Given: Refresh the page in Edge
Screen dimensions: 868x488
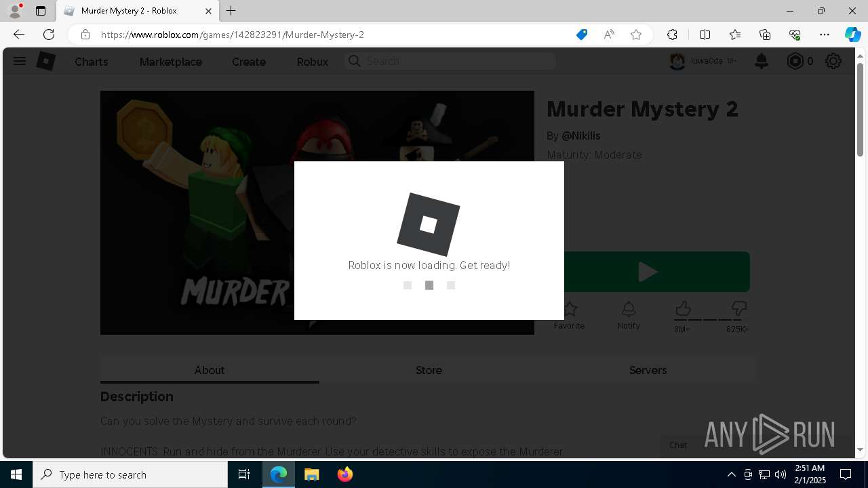Looking at the screenshot, I should (x=49, y=35).
